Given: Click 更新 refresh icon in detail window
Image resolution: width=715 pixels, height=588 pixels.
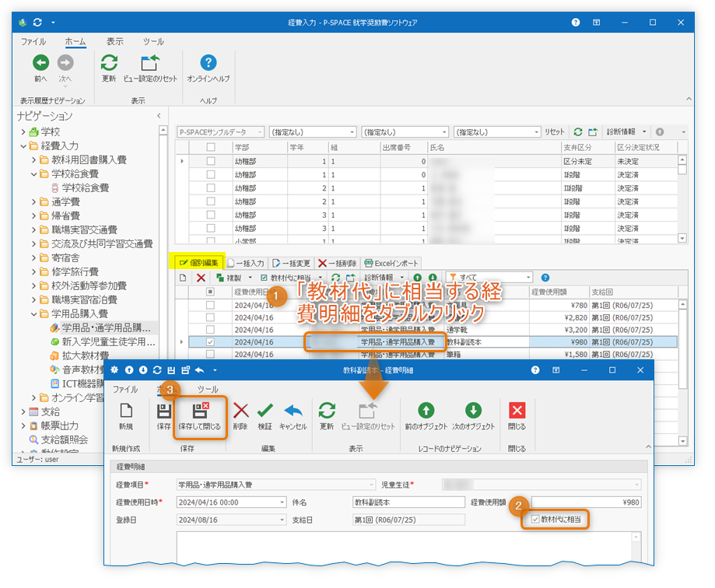Looking at the screenshot, I should [327, 410].
